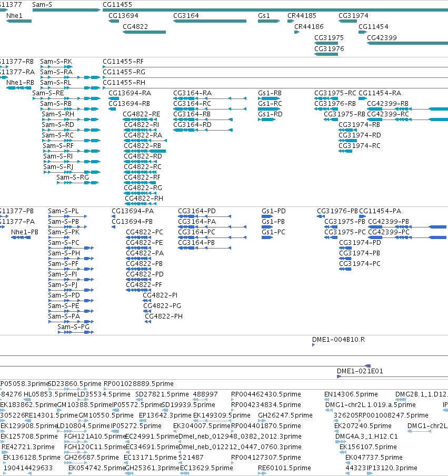This screenshot has height=476, width=448.
Task: Select EST RE60101.5prime
Action: (284, 468)
